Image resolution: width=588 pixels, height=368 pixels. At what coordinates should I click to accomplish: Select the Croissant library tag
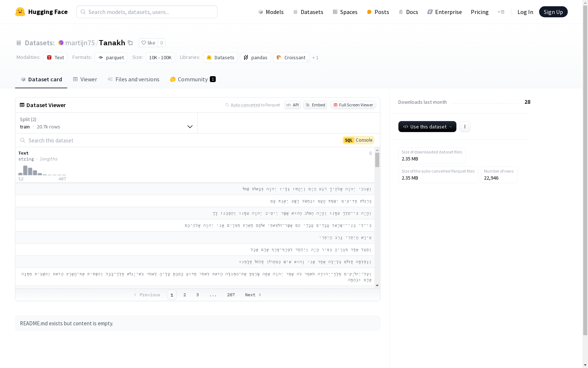[x=291, y=57]
